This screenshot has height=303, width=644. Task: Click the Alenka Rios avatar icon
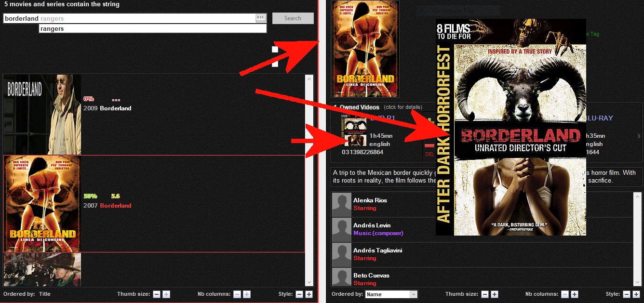(x=342, y=204)
